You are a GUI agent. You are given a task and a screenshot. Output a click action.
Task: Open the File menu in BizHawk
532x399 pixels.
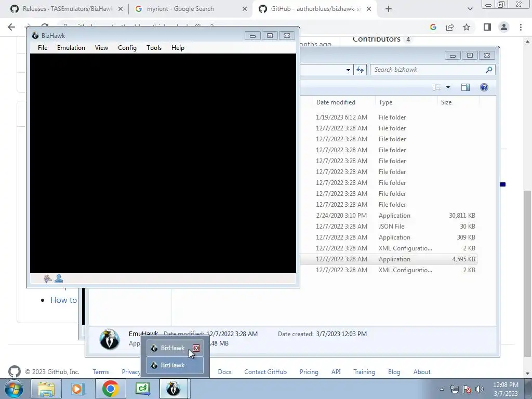point(43,48)
